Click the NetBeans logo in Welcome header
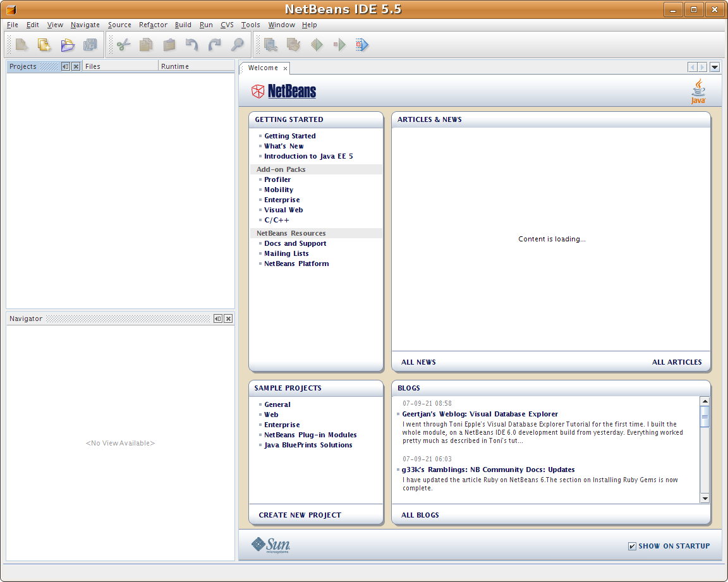The image size is (728, 582). click(284, 91)
